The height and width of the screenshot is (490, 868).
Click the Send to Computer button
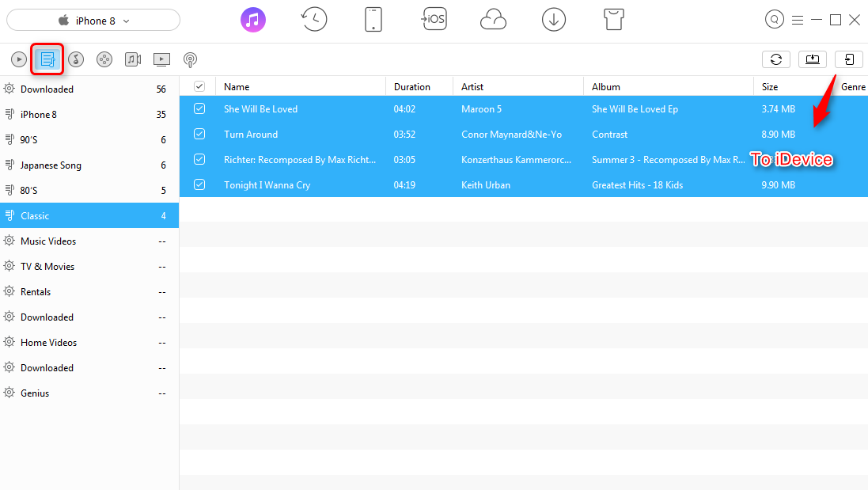(x=813, y=59)
